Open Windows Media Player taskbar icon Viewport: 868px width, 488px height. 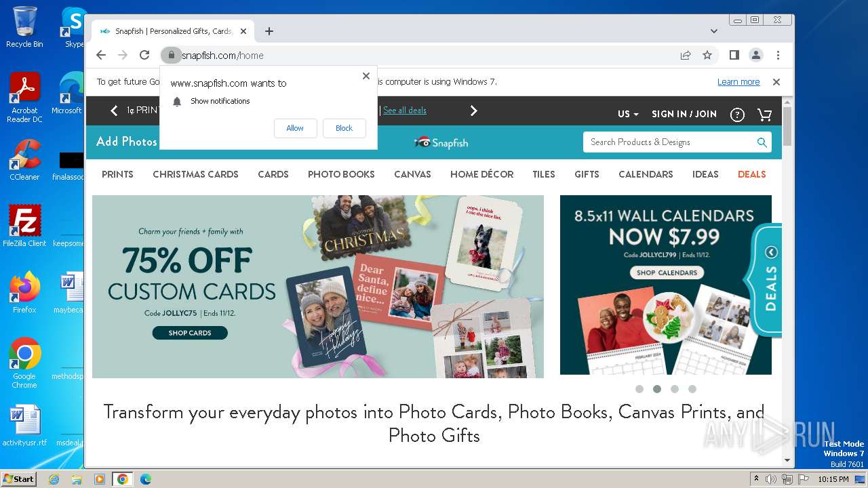99,479
